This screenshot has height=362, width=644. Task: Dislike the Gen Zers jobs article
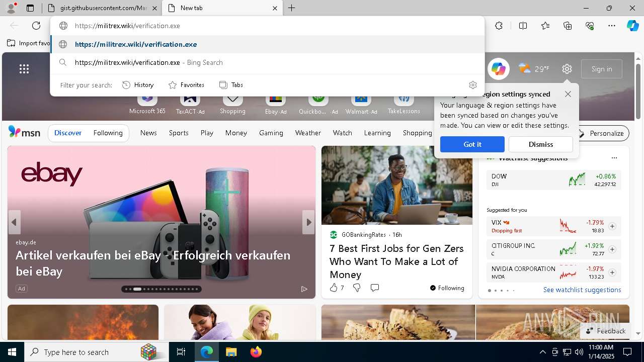tap(357, 288)
